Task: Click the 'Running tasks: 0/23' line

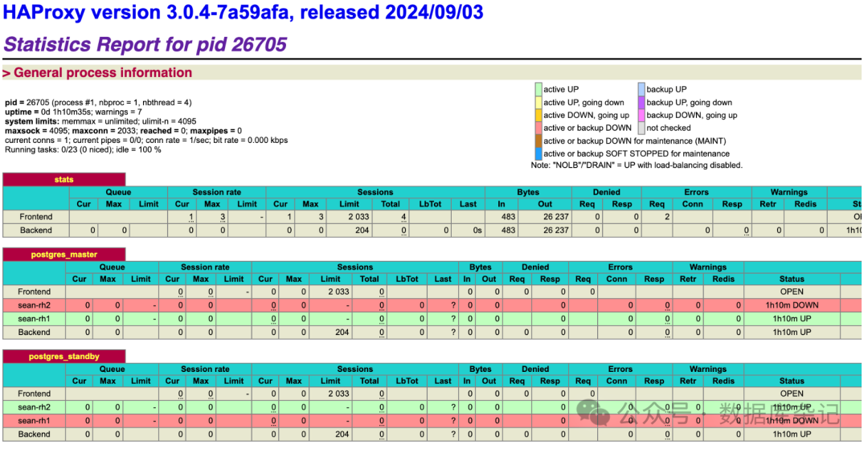Action: click(x=83, y=149)
